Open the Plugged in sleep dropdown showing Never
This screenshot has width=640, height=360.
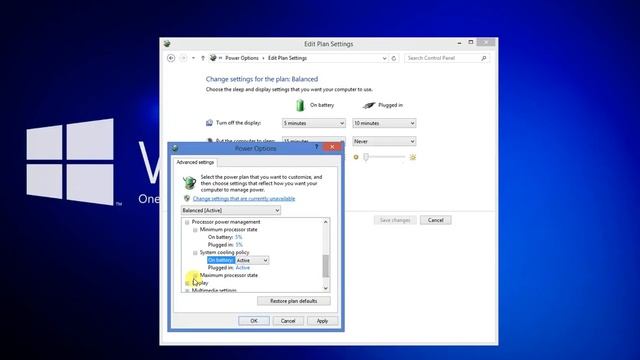pos(384,141)
